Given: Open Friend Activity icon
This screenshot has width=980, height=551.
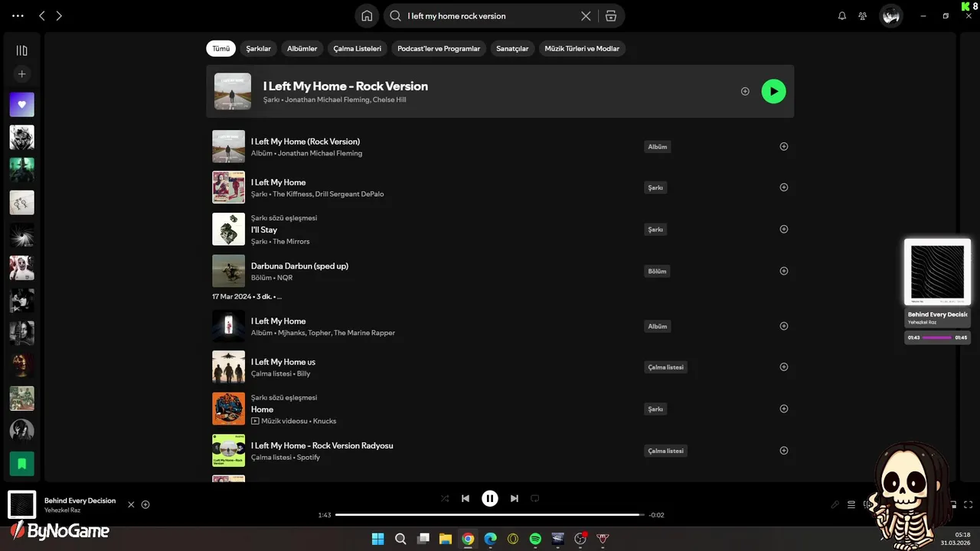Looking at the screenshot, I should tap(863, 16).
